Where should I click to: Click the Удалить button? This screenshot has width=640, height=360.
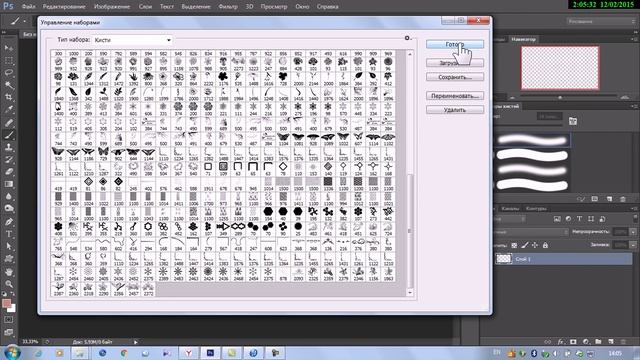click(455, 110)
